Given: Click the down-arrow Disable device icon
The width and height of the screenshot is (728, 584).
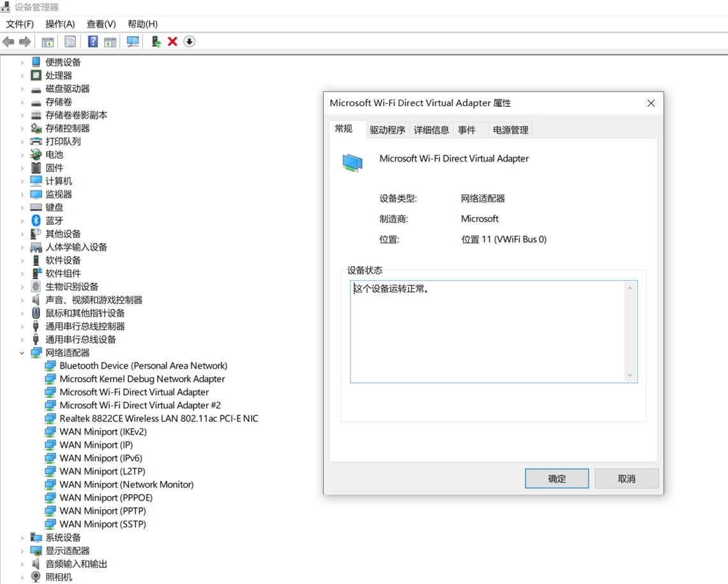Looking at the screenshot, I should coord(189,42).
